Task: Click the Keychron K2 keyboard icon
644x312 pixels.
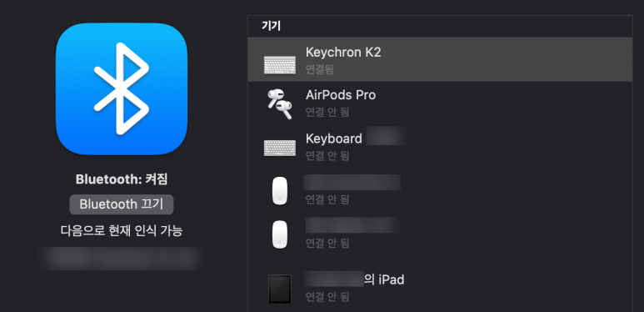Action: pyautogui.click(x=280, y=65)
